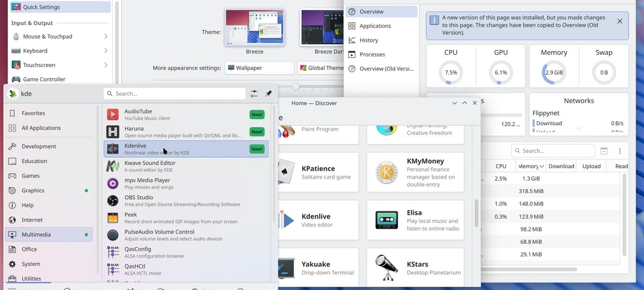Open Global Theme settings

pos(321,68)
